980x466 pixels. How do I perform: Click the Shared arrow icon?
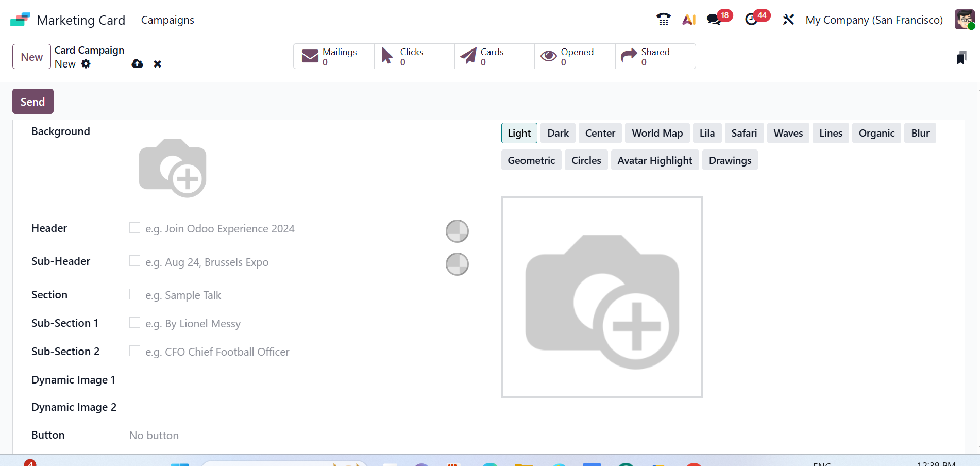click(629, 55)
